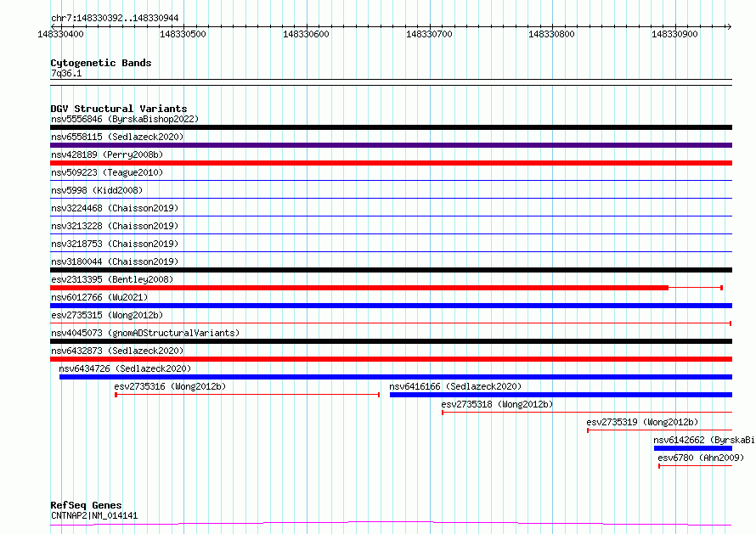This screenshot has width=756, height=534.
Task: Click the nsv4045073 gnomADStructuralVariants label
Action: pos(145,333)
